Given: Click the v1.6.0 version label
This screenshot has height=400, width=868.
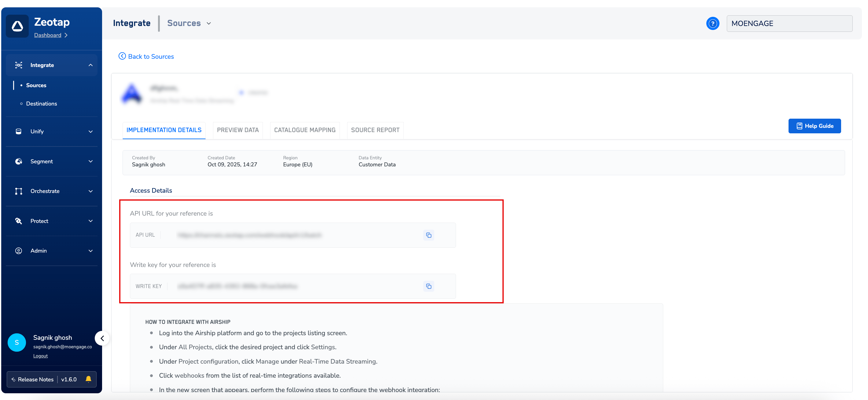Looking at the screenshot, I should point(69,380).
